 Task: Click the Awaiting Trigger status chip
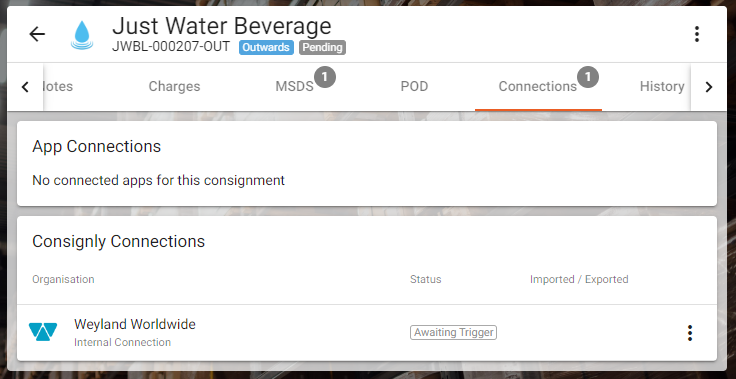tap(453, 333)
